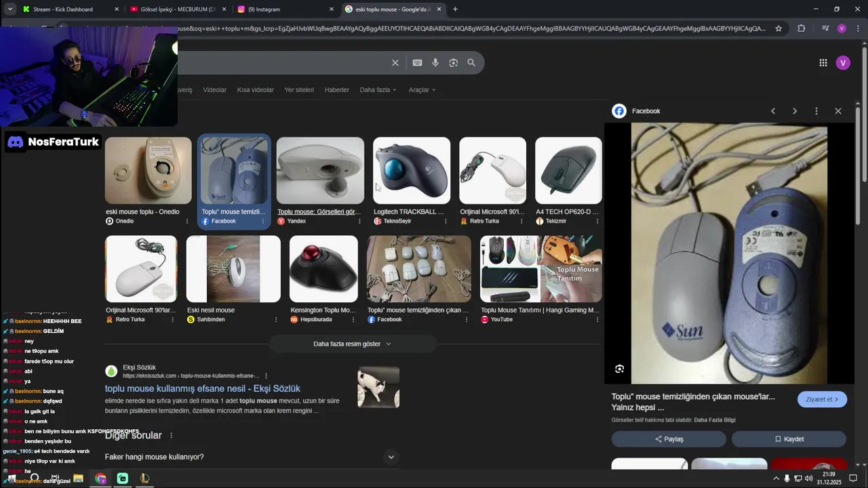Image resolution: width=868 pixels, height=488 pixels.
Task: Search by image with the camera icon
Action: pyautogui.click(x=454, y=63)
